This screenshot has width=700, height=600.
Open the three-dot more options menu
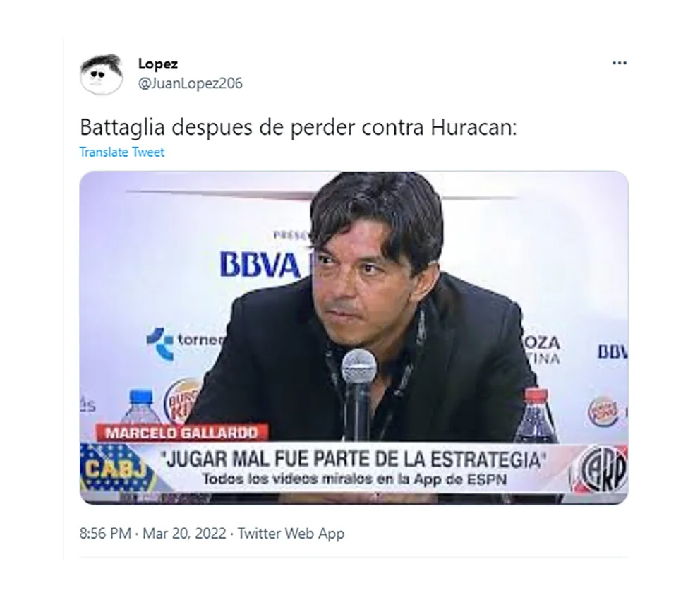click(619, 63)
